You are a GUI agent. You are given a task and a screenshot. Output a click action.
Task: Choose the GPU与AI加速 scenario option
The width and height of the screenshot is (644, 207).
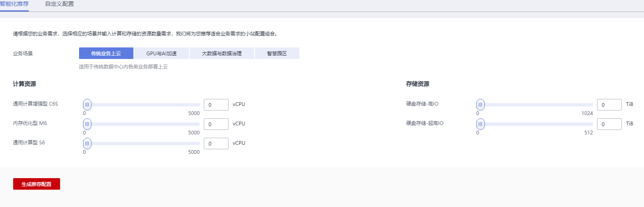[161, 53]
